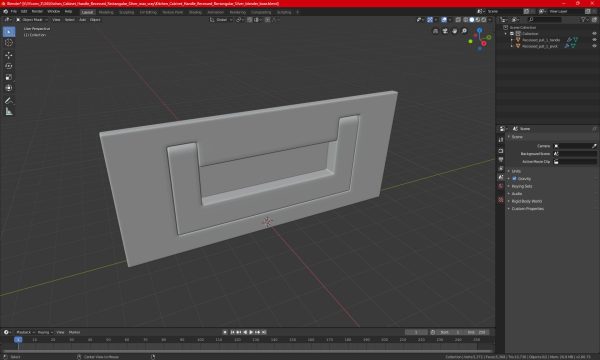Viewport: 600px width, 360px height.
Task: Toggle the camera view icon
Action: [445, 31]
